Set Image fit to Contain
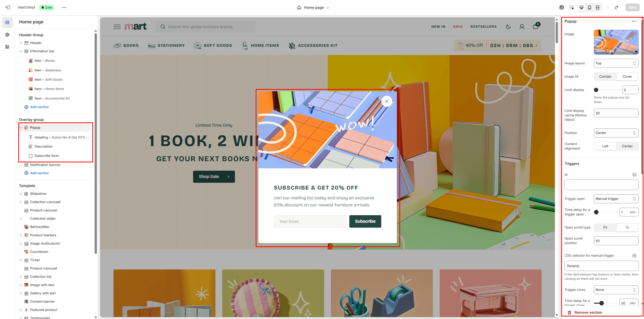644x319 pixels. click(x=605, y=77)
